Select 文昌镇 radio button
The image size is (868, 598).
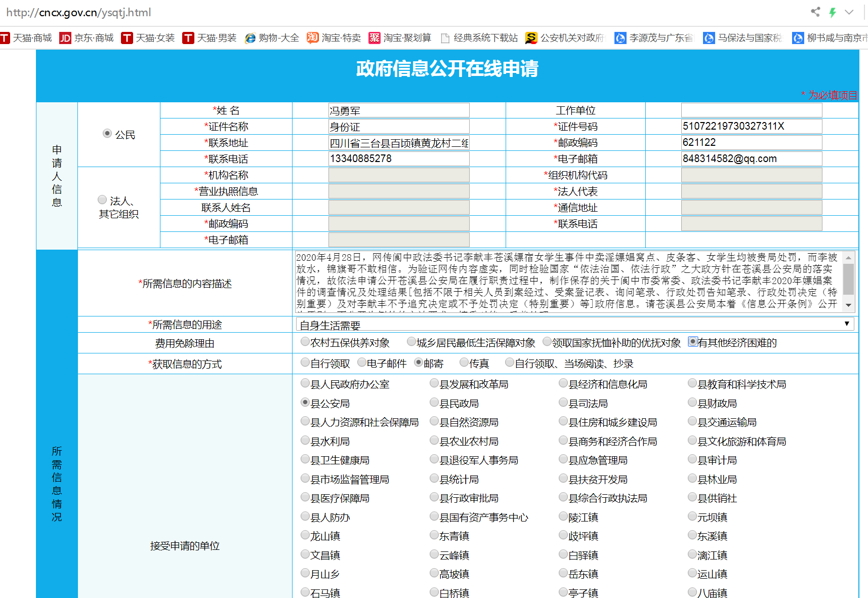click(x=305, y=554)
